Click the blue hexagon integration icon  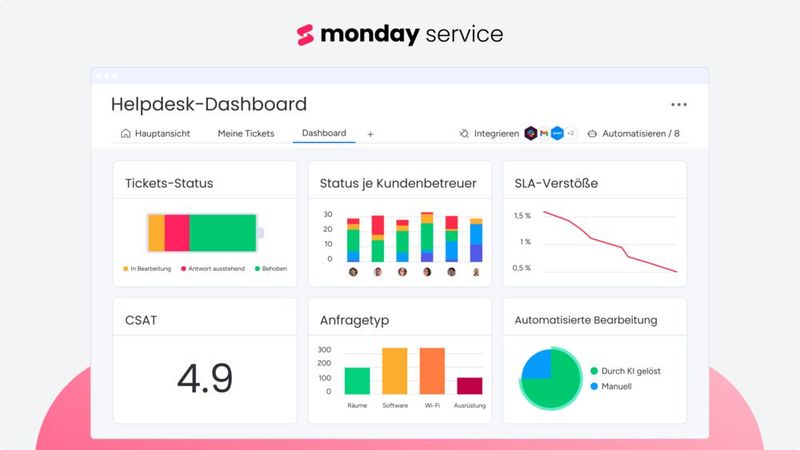coord(557,133)
